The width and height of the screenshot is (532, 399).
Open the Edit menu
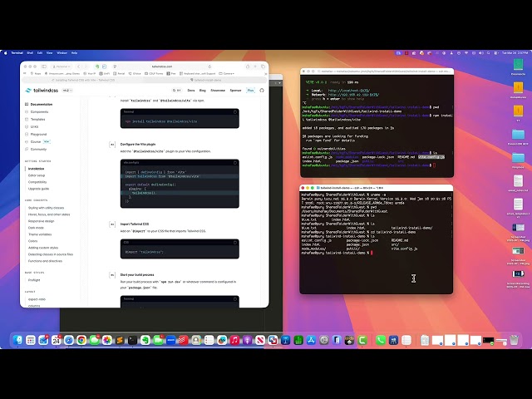40,53
